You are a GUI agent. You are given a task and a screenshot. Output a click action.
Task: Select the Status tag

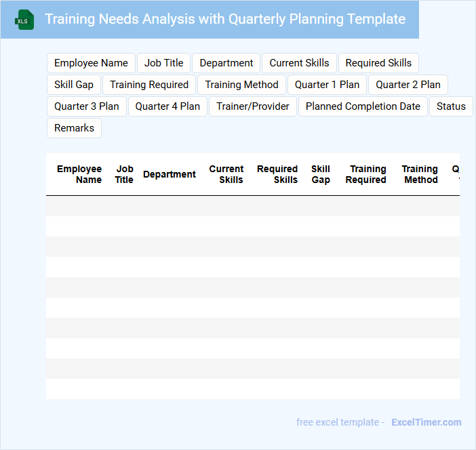pos(451,106)
